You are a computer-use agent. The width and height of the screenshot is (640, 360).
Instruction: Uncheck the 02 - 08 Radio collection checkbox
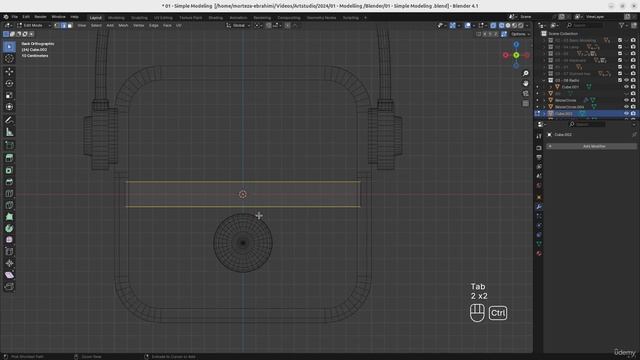(x=620, y=80)
